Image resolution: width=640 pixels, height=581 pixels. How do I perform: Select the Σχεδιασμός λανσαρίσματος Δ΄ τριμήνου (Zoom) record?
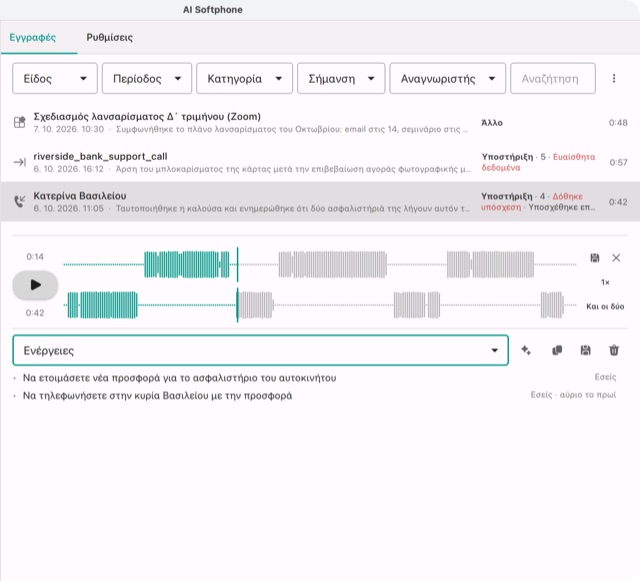(320, 122)
